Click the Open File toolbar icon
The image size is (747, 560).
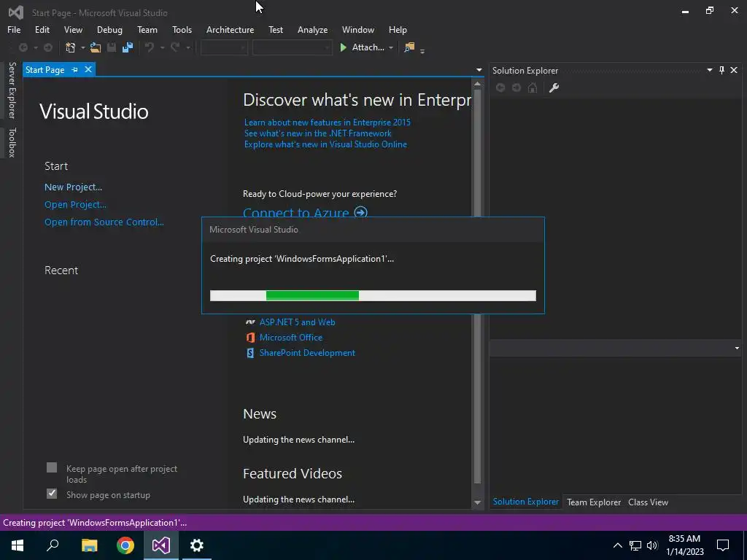pos(96,47)
